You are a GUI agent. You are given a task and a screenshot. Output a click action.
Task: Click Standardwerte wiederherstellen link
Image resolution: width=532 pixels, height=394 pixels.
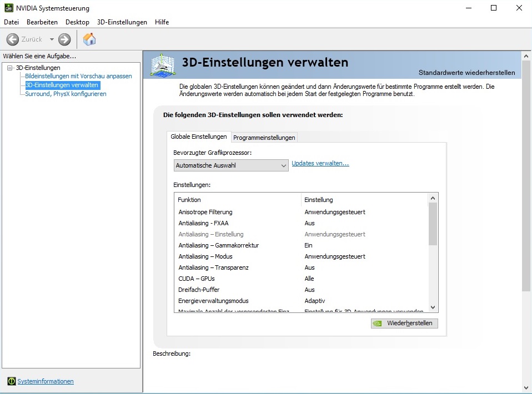click(466, 73)
